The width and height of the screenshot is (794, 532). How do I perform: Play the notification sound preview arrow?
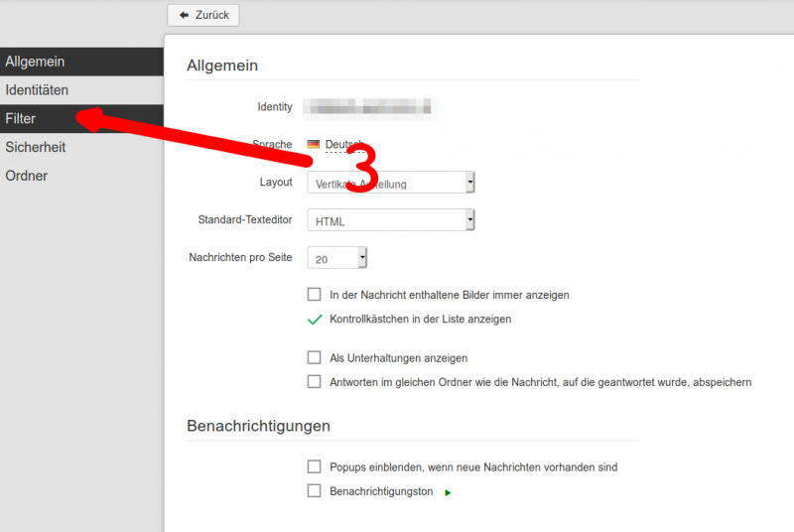click(448, 491)
